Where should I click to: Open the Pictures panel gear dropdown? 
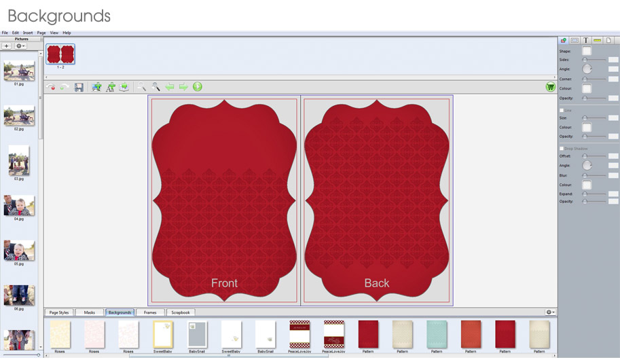point(20,46)
